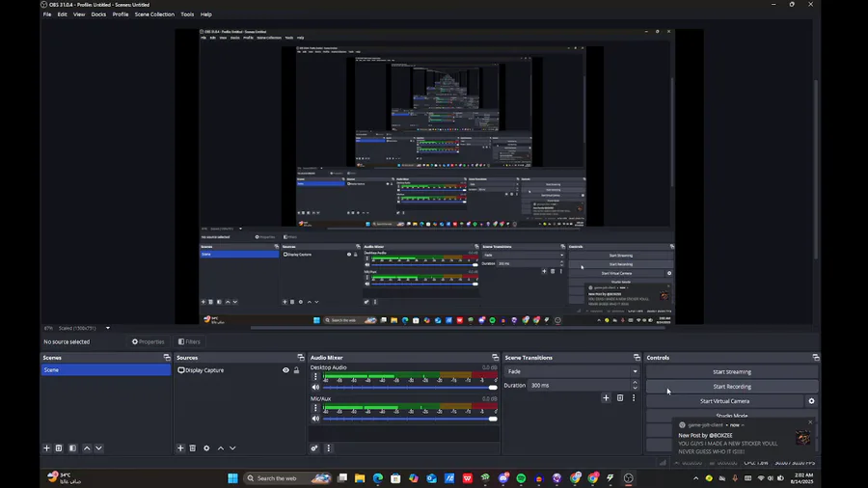Select Scene in the Scenes list
The width and height of the screenshot is (868, 488).
point(106,369)
